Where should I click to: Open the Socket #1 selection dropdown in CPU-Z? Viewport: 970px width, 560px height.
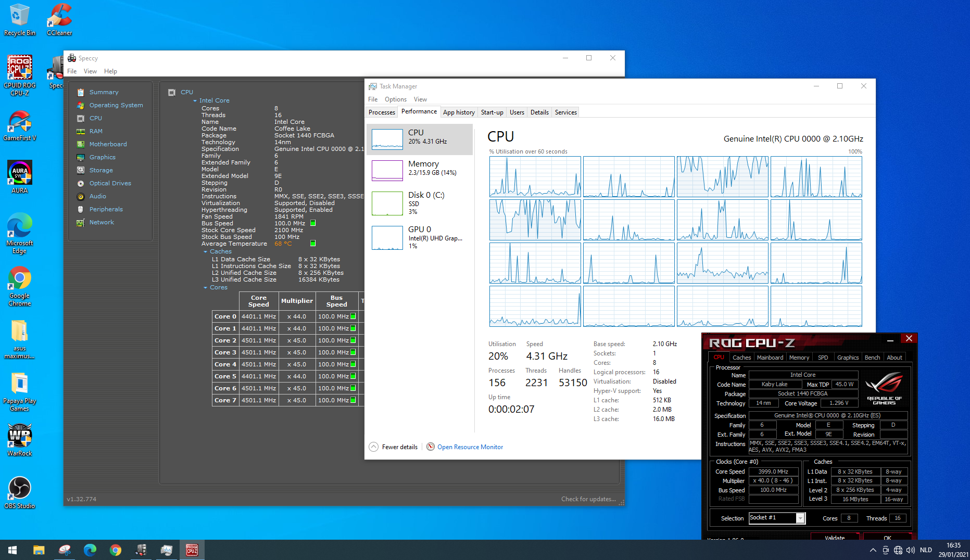click(x=801, y=518)
